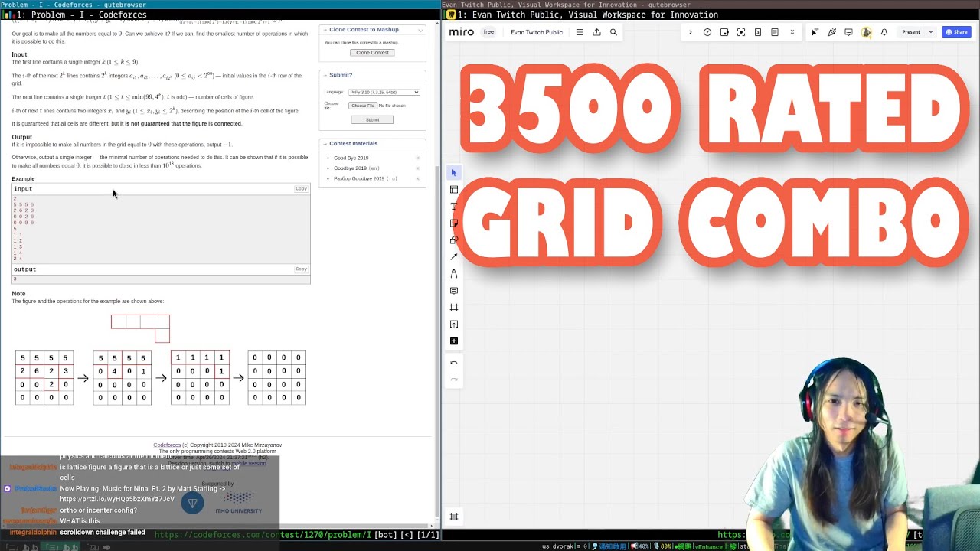Click the Miro logo

click(461, 32)
